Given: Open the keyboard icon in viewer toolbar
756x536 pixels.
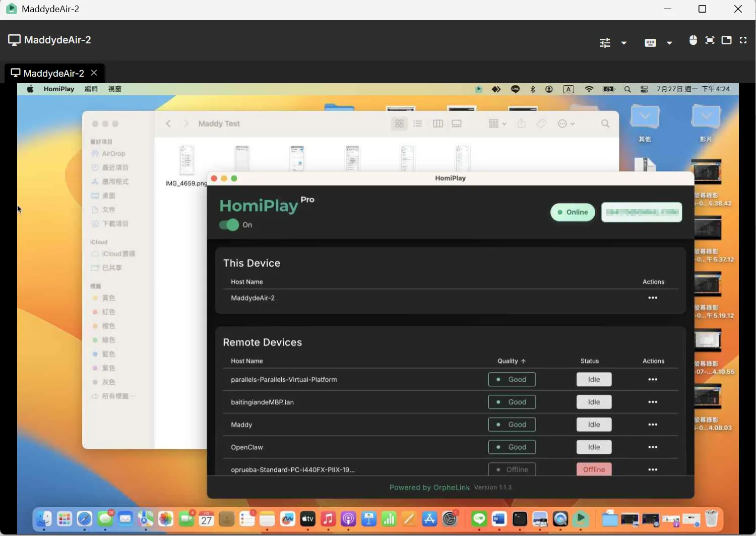Looking at the screenshot, I should 650,43.
